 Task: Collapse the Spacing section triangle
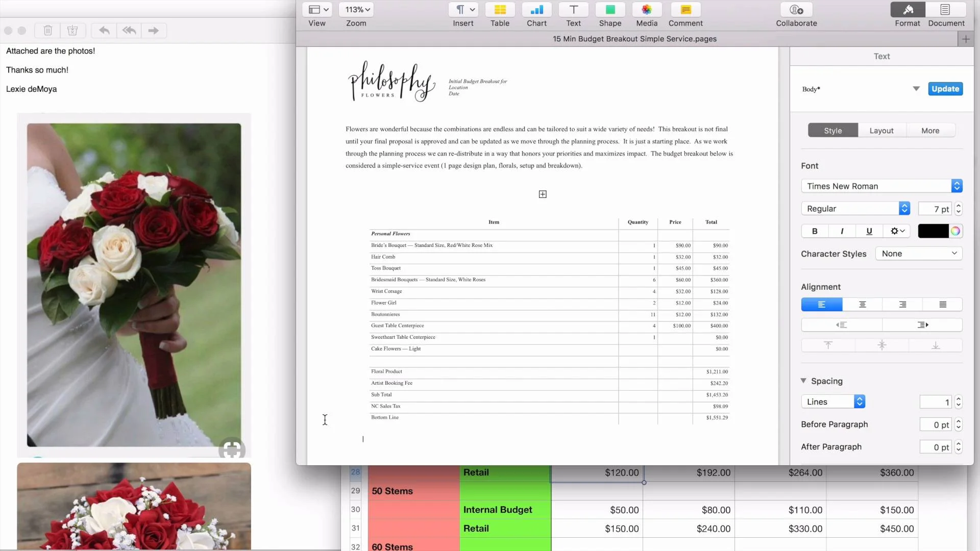tap(803, 381)
